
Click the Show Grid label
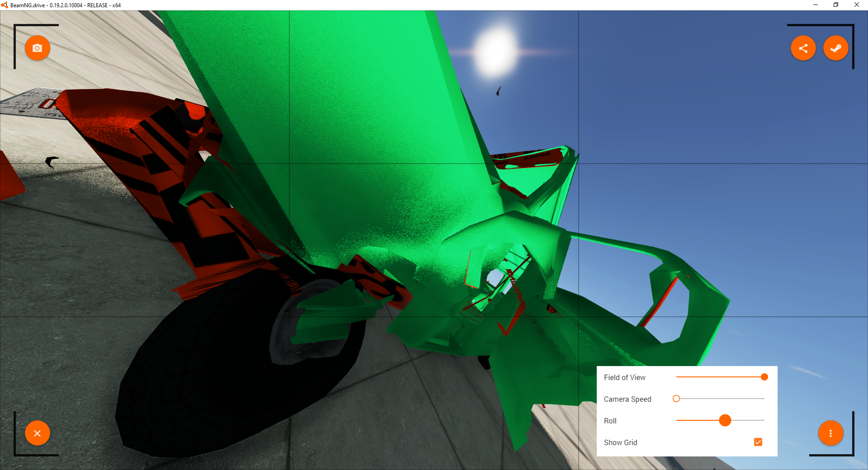coord(620,442)
